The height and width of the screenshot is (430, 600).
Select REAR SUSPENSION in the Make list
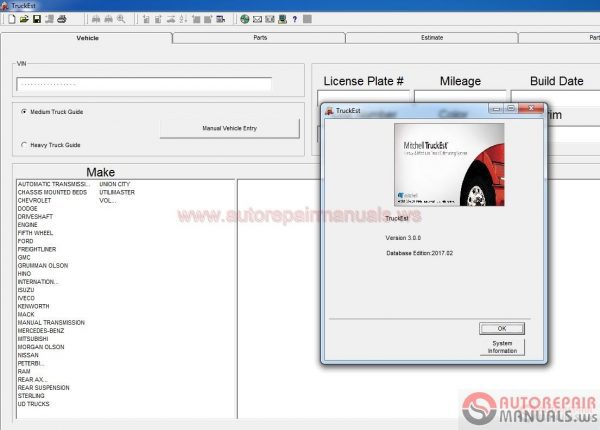pos(44,388)
